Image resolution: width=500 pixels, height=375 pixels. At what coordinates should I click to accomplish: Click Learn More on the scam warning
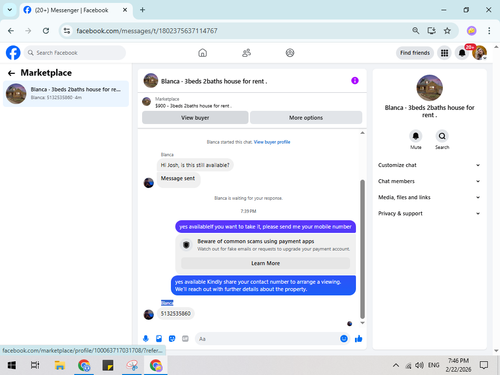pyautogui.click(x=266, y=263)
